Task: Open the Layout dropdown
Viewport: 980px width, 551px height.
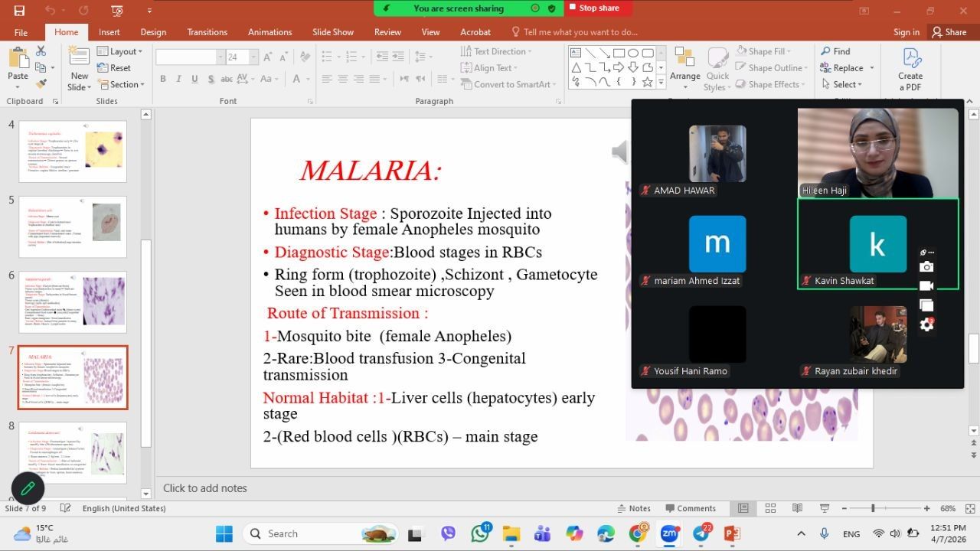Action: pyautogui.click(x=120, y=51)
